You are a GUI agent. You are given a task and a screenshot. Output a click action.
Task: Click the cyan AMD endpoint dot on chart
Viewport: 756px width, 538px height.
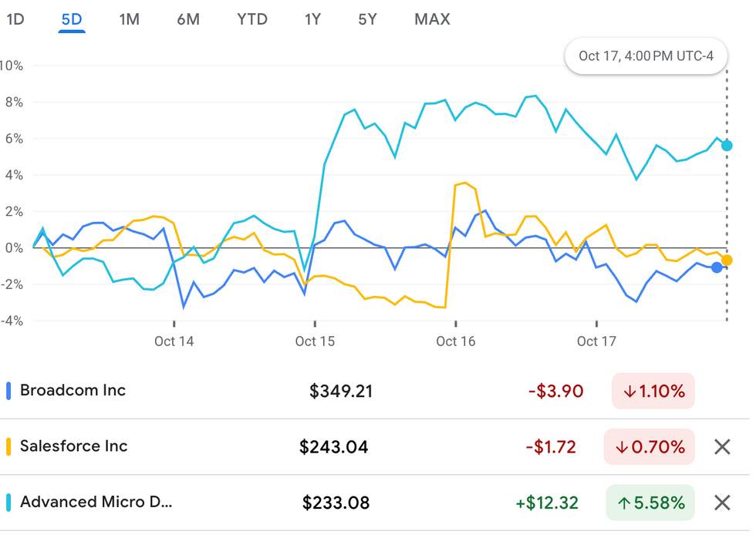pos(726,146)
